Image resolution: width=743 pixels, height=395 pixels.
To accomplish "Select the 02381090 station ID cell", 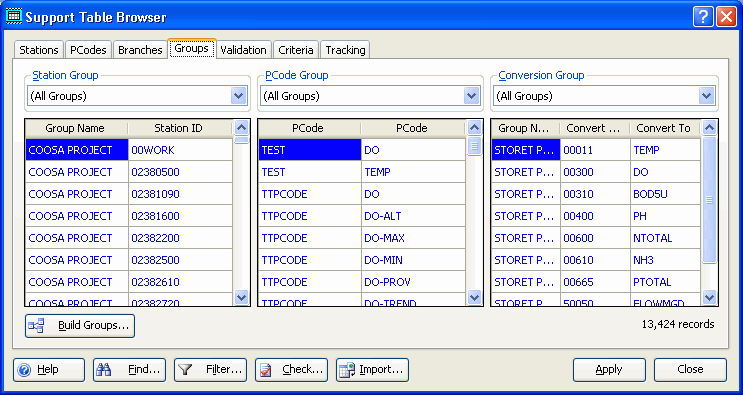I will pyautogui.click(x=180, y=194).
